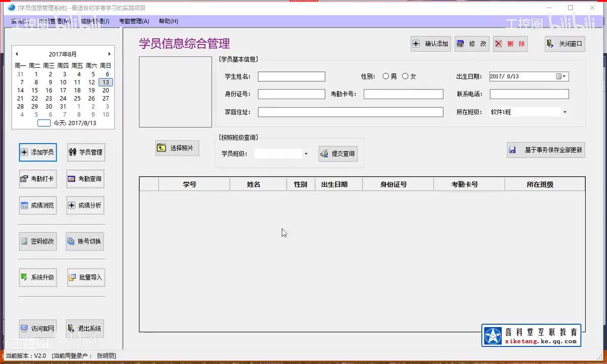Click in the 家庭住址 input field

point(351,112)
